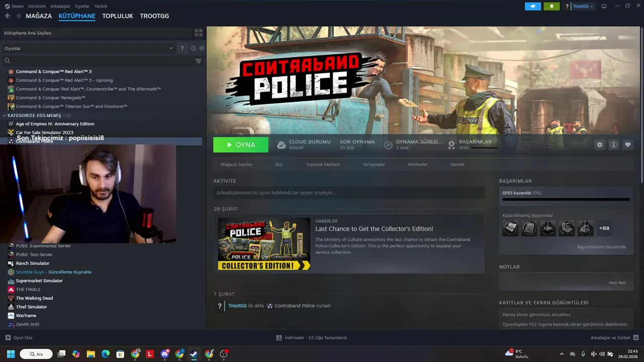The height and width of the screenshot is (362, 644).
Task: Switch to the TOPLULUK tab
Action: [118, 16]
